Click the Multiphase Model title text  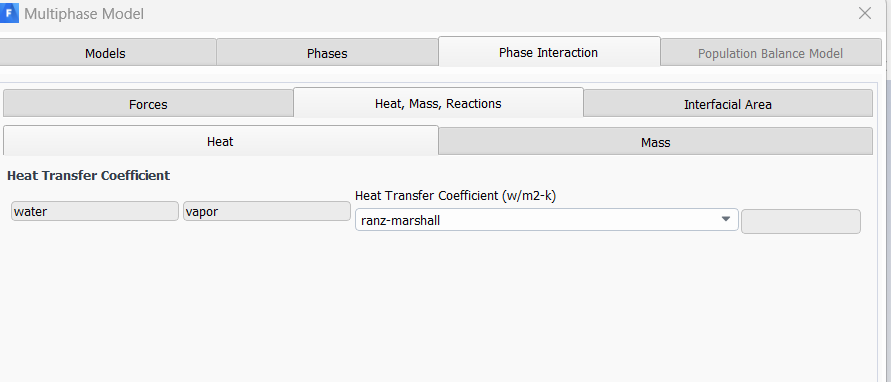84,14
